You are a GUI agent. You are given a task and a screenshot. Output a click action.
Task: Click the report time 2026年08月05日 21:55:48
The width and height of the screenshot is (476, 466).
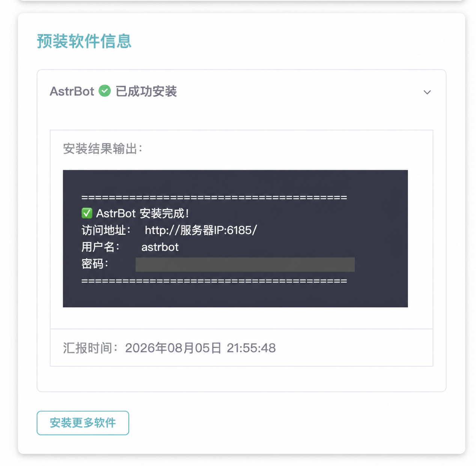point(200,348)
